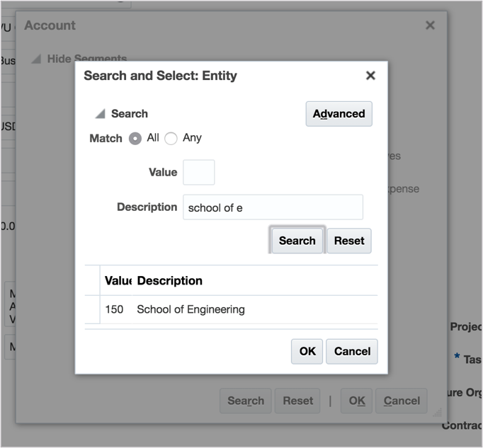Click the dimmed Account dialog Reset button

[x=297, y=401]
